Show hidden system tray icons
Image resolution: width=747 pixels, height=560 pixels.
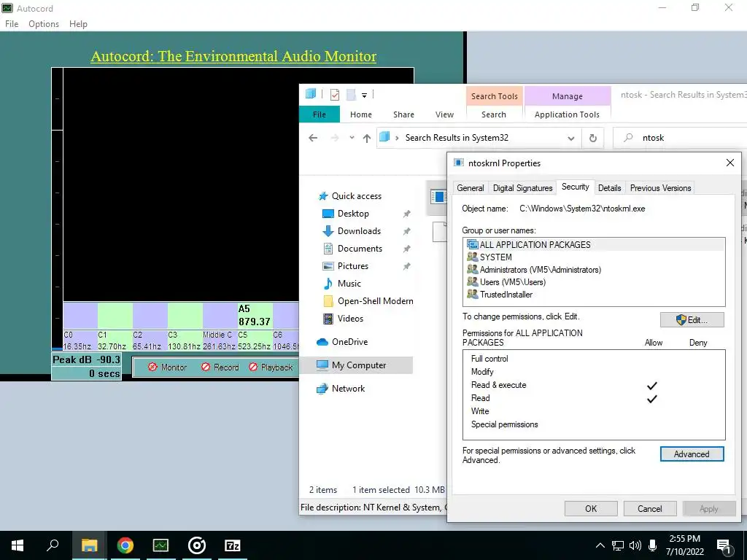coord(600,545)
